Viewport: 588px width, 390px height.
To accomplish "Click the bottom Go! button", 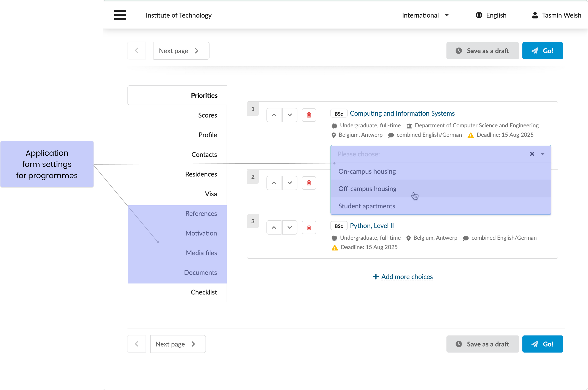I will [x=543, y=344].
